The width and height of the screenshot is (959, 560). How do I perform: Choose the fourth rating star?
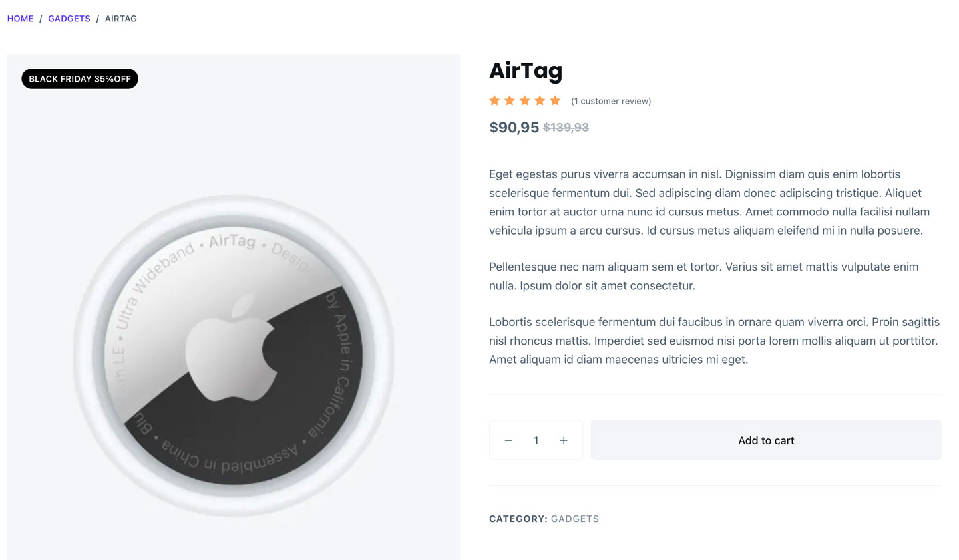(540, 101)
